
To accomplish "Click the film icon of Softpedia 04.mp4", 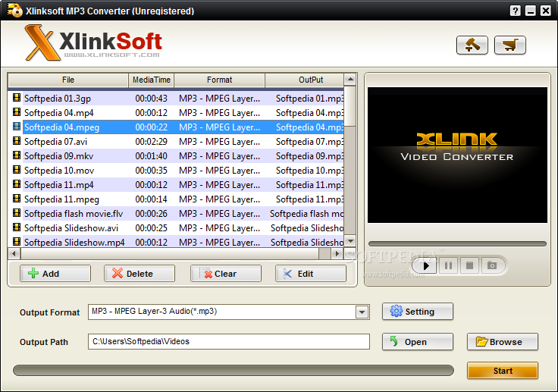I will click(x=17, y=112).
